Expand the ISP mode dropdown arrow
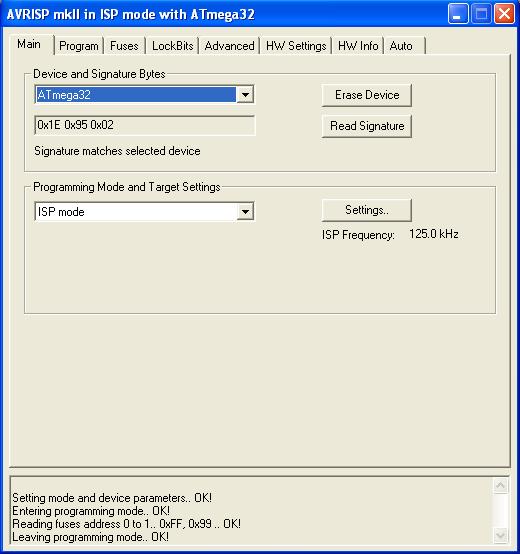 [x=245, y=212]
